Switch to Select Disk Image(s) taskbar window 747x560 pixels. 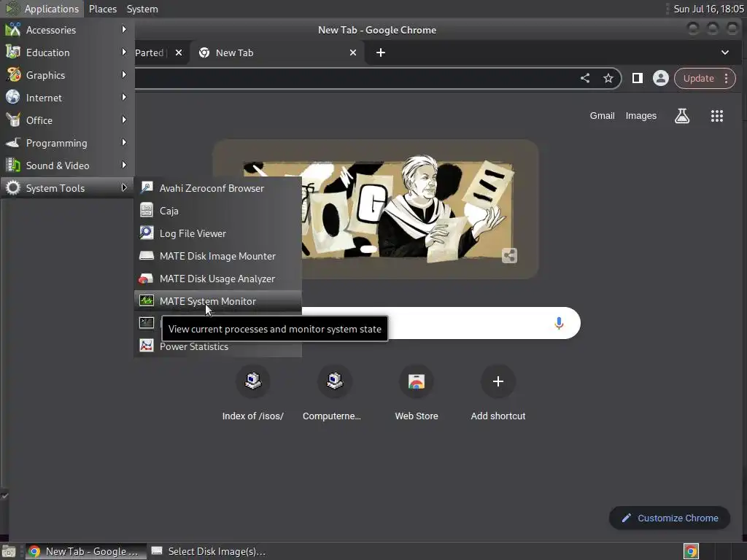coord(209,551)
